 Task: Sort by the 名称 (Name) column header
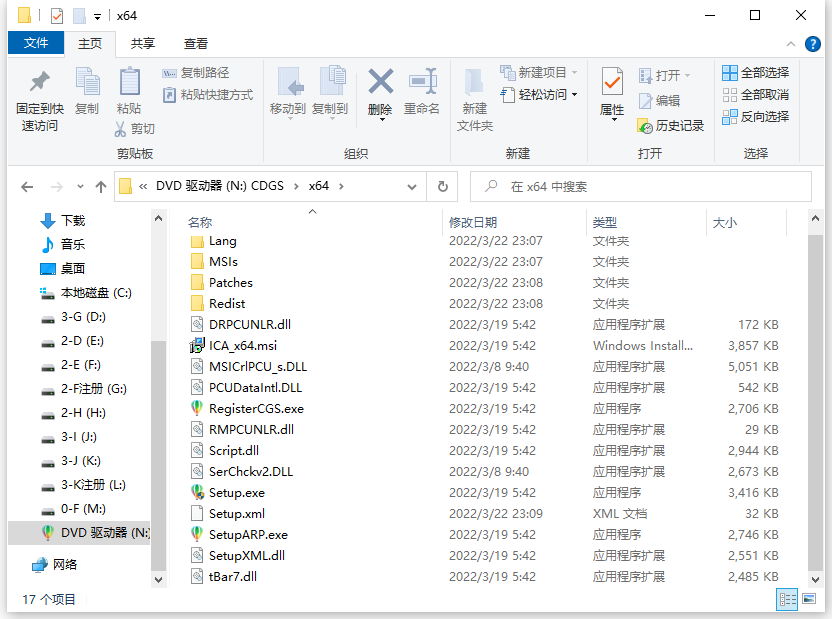[x=200, y=222]
